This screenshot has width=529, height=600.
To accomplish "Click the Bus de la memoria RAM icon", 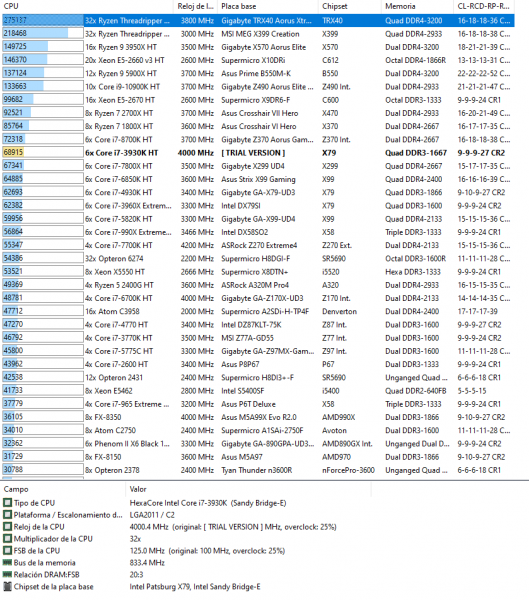I will 7,562.
